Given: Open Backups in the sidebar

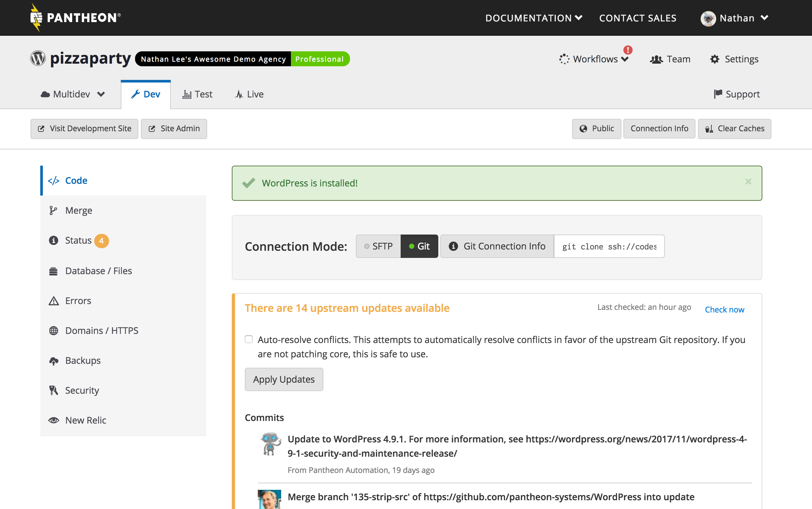Looking at the screenshot, I should pyautogui.click(x=123, y=361).
